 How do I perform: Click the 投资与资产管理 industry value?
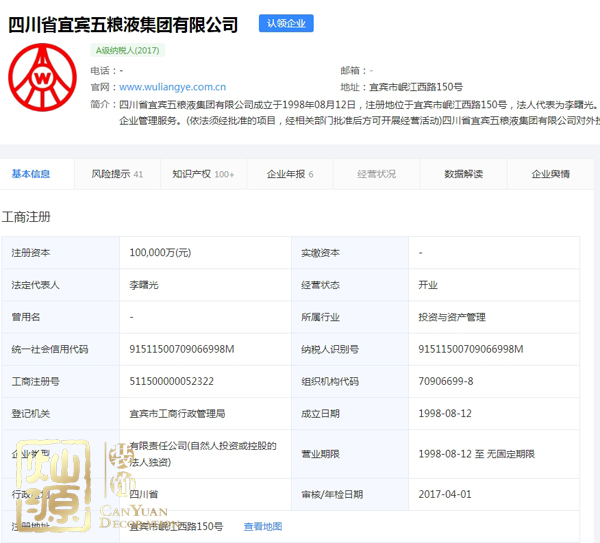(x=452, y=317)
